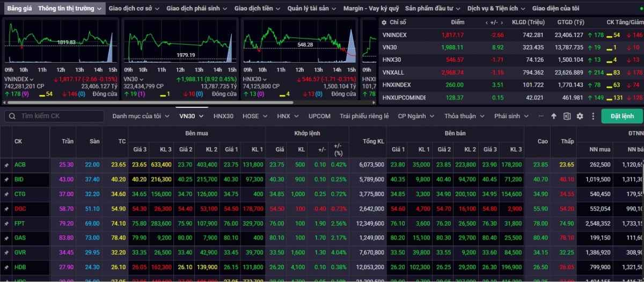Image resolution: width=644 pixels, height=282 pixels.
Task: Open the vertical three-dot options menu
Action: pyautogui.click(x=593, y=116)
